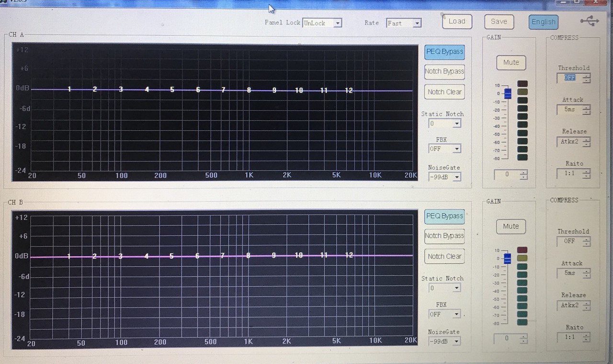Open the Rate dropdown set to Fast
613x364 pixels.
click(x=417, y=23)
